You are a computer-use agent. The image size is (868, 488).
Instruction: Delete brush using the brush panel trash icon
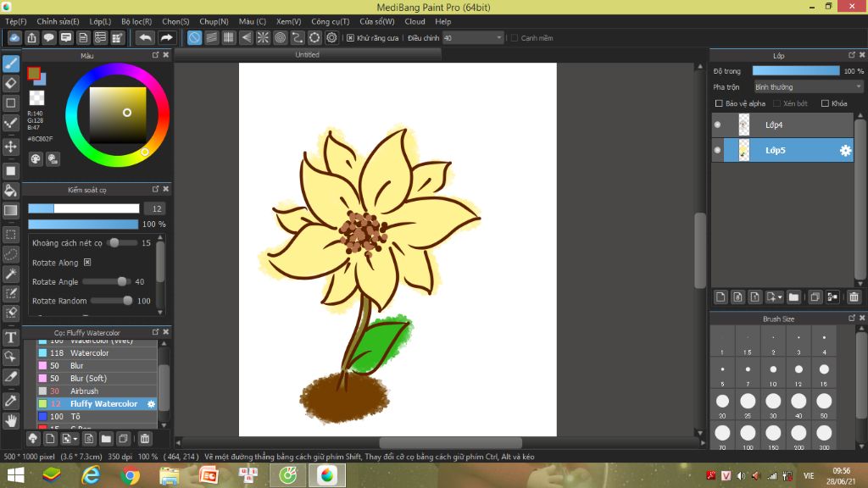pyautogui.click(x=144, y=439)
